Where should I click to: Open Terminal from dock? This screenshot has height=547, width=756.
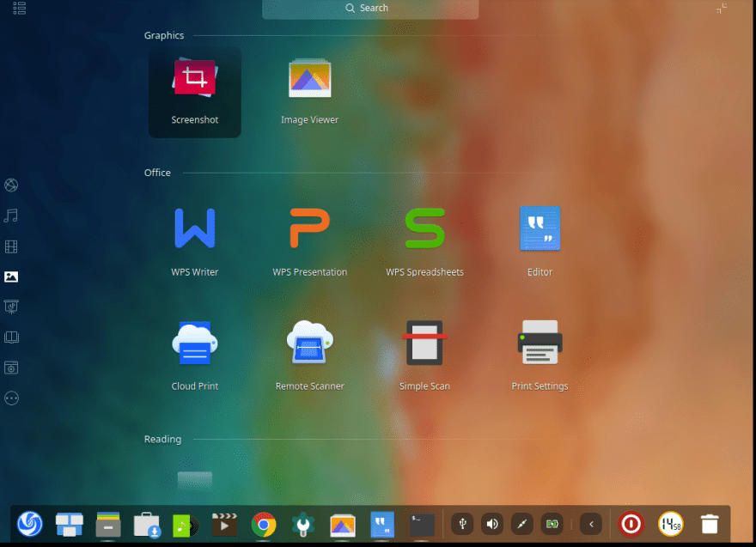pyautogui.click(x=422, y=525)
